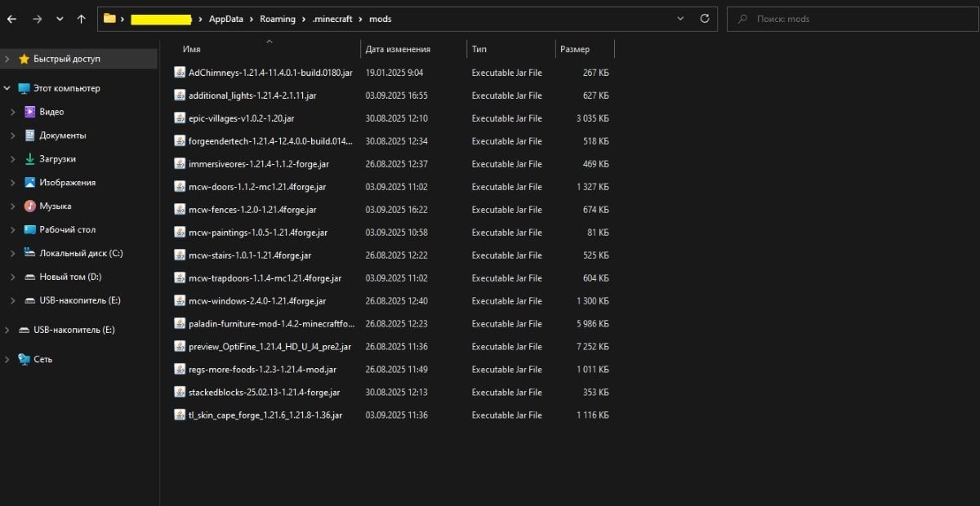The image size is (980, 506).
Task: Collapse the This PC tree node
Action: (x=7, y=88)
